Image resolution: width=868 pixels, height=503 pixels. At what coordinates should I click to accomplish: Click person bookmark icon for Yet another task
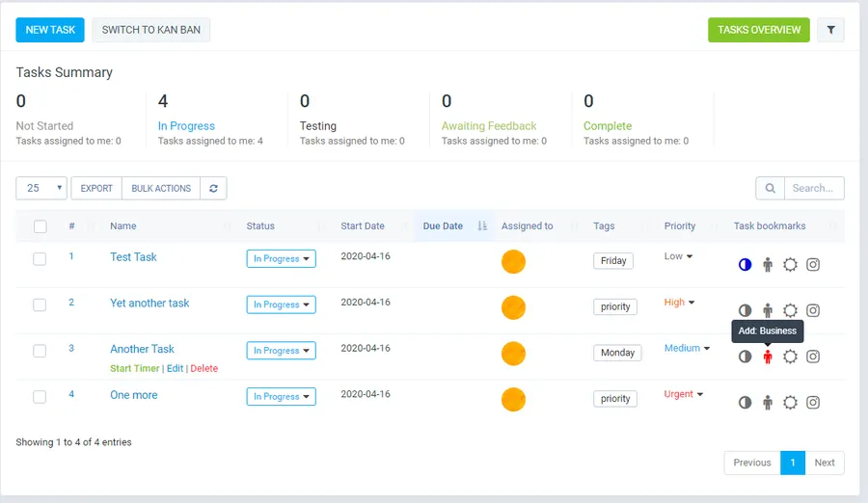click(768, 310)
